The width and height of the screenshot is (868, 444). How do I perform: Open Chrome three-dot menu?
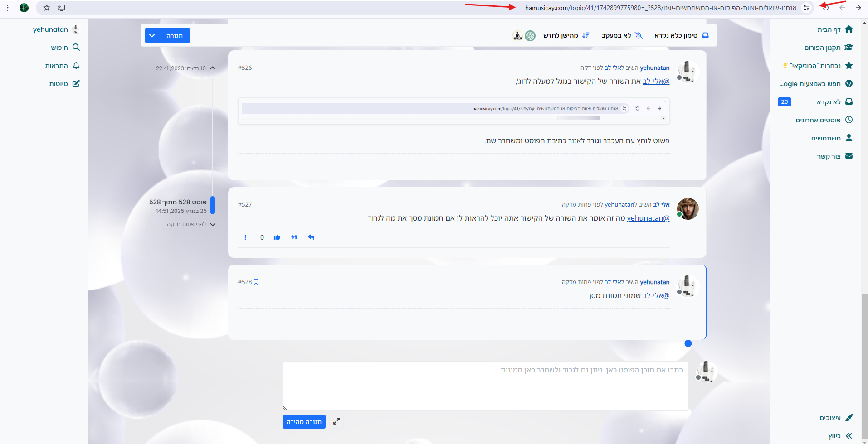pyautogui.click(x=8, y=8)
